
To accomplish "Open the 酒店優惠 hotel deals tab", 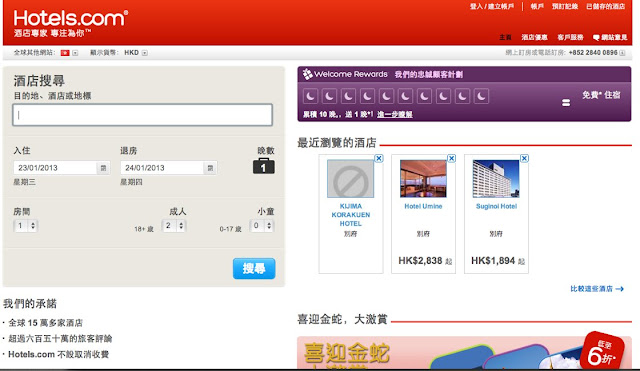I will pos(534,38).
